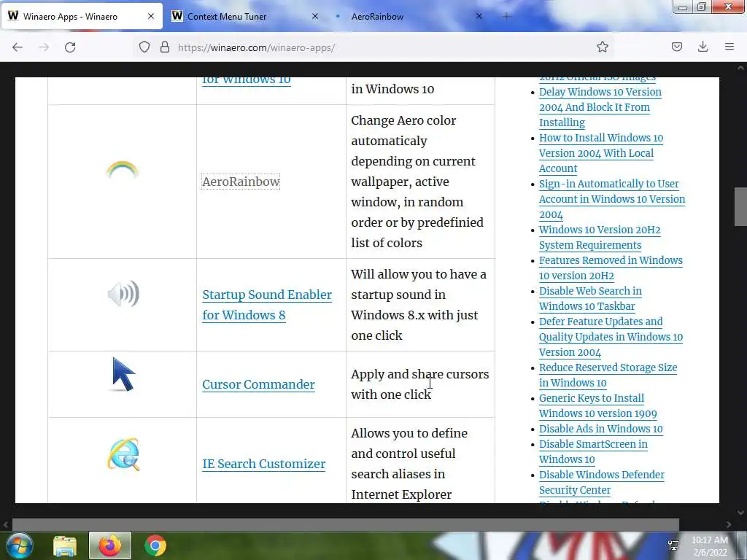Click the network tray icon
The image size is (747, 560).
point(673,545)
